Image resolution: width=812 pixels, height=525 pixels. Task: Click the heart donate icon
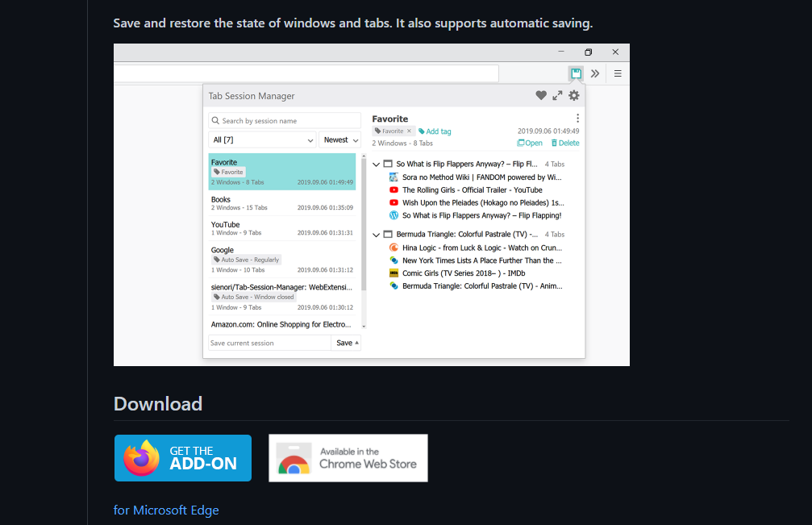(x=540, y=95)
